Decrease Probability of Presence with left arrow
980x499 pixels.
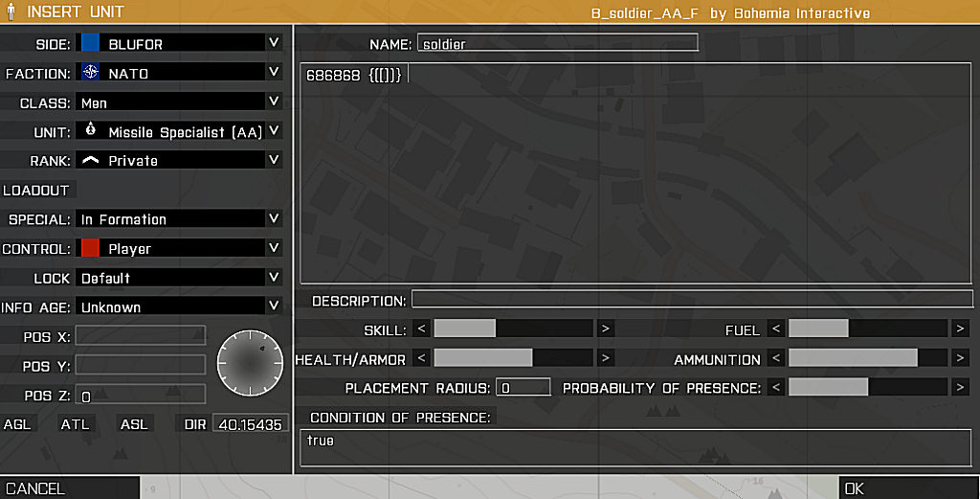[775, 387]
